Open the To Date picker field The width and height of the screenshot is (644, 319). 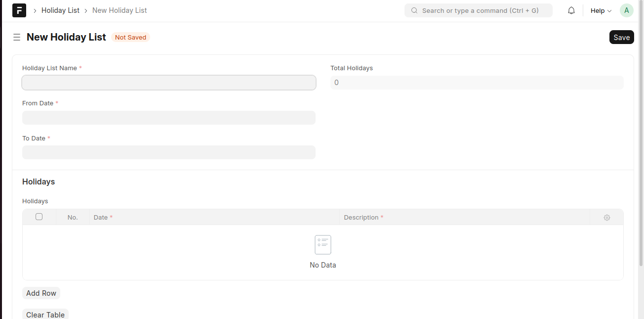point(168,152)
